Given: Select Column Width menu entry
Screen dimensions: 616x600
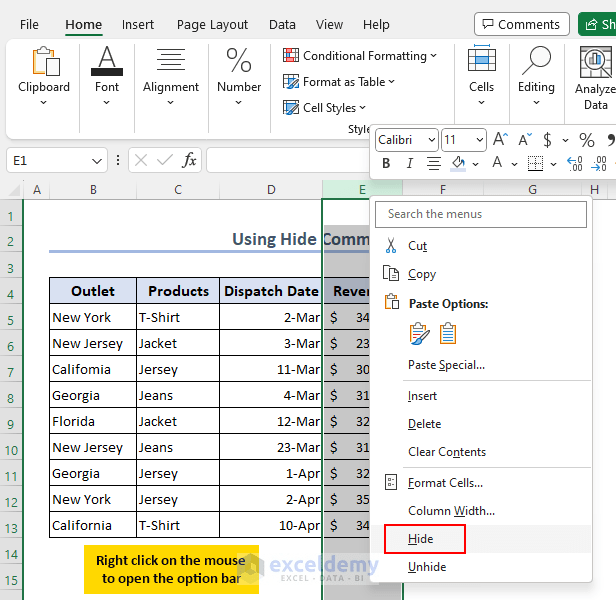Looking at the screenshot, I should [x=481, y=511].
